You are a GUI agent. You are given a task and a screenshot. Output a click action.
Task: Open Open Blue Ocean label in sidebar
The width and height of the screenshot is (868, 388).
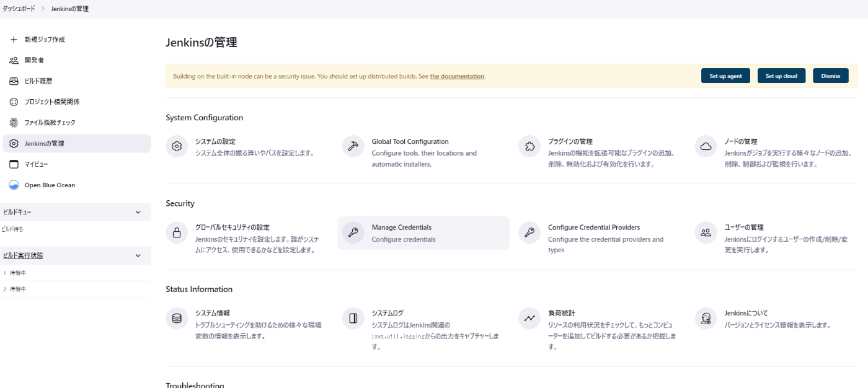(x=50, y=185)
